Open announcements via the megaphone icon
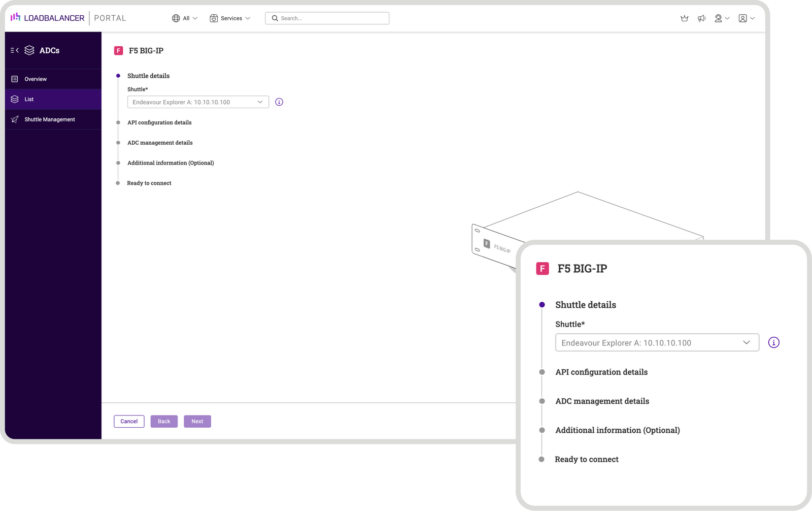The height and width of the screenshot is (511, 812). click(x=702, y=18)
